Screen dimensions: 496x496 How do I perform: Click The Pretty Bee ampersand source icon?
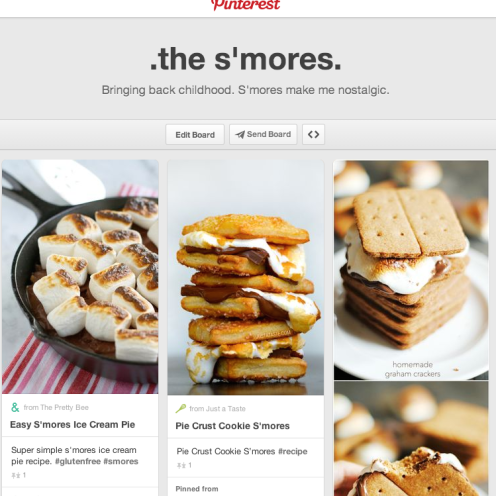click(x=15, y=407)
